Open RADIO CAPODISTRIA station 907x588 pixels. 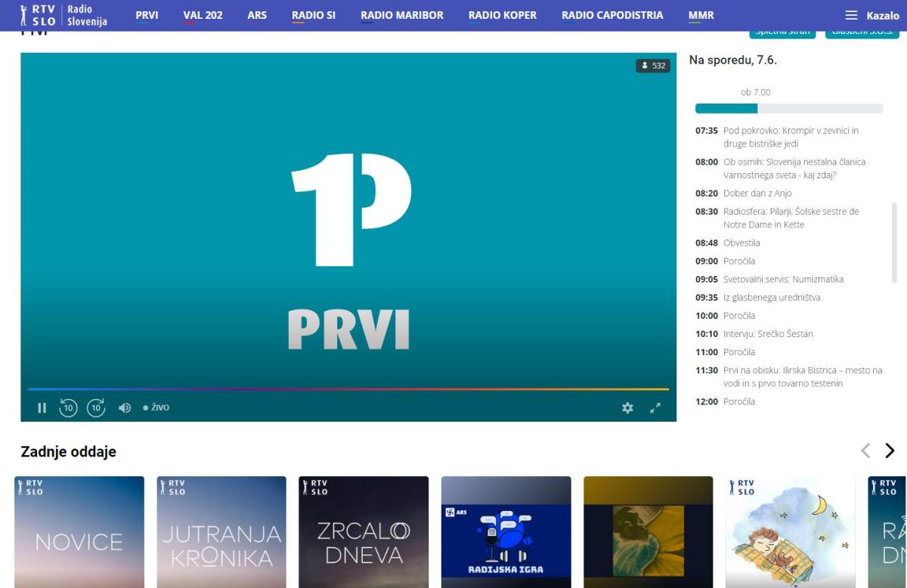tap(612, 15)
